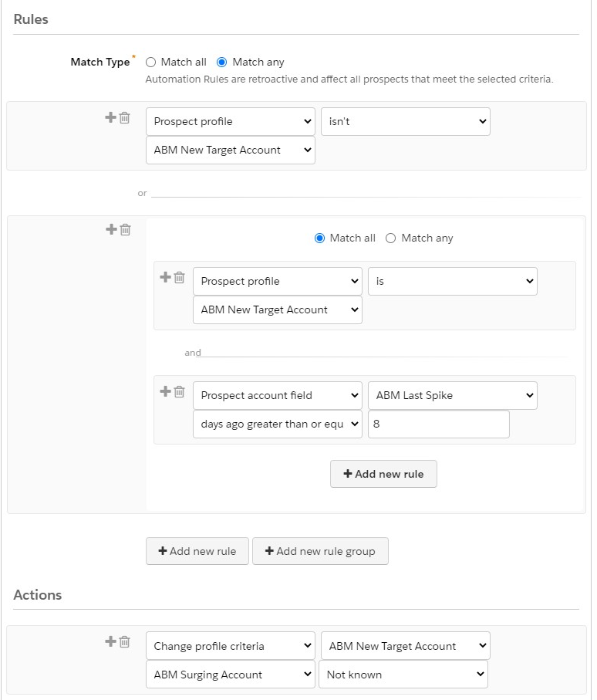Click plus icon for the nested rule group
597x700 pixels.
[110, 229]
